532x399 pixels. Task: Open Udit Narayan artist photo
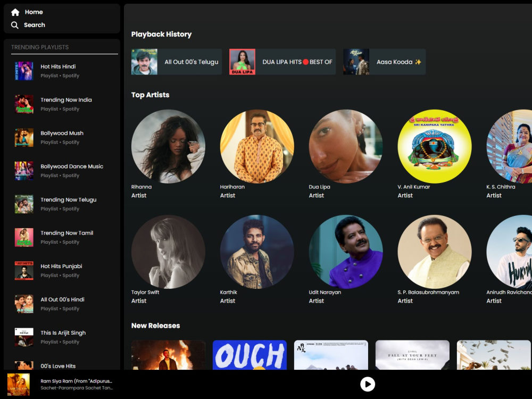(x=346, y=252)
